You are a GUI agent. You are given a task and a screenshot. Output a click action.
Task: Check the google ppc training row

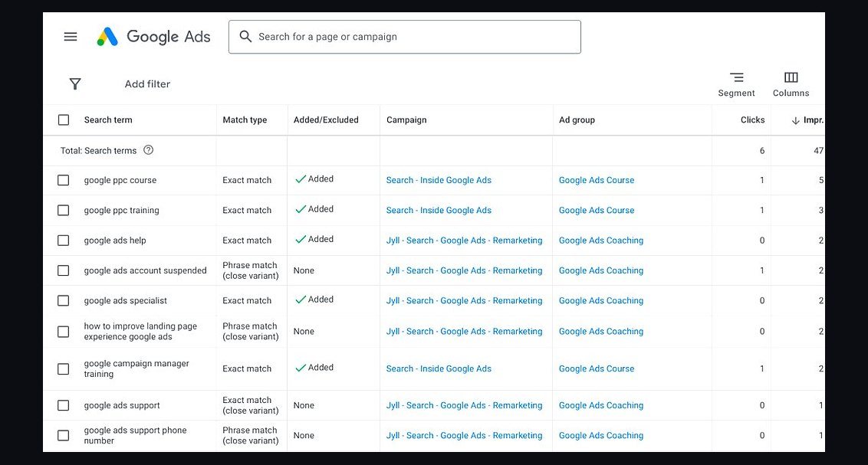(64, 210)
